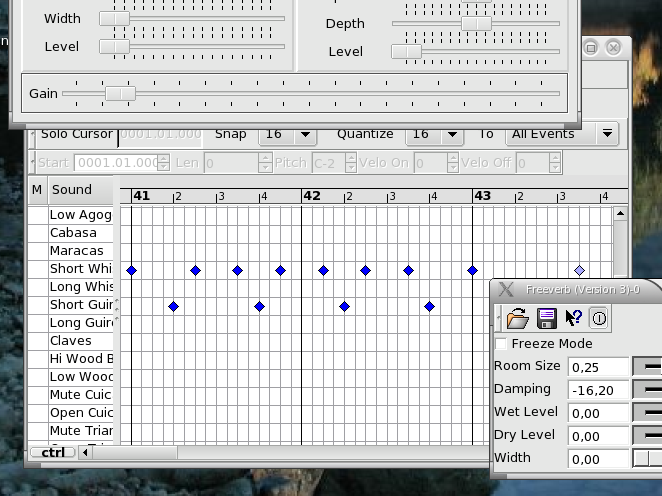Select the Low Wood Block row

click(x=81, y=377)
